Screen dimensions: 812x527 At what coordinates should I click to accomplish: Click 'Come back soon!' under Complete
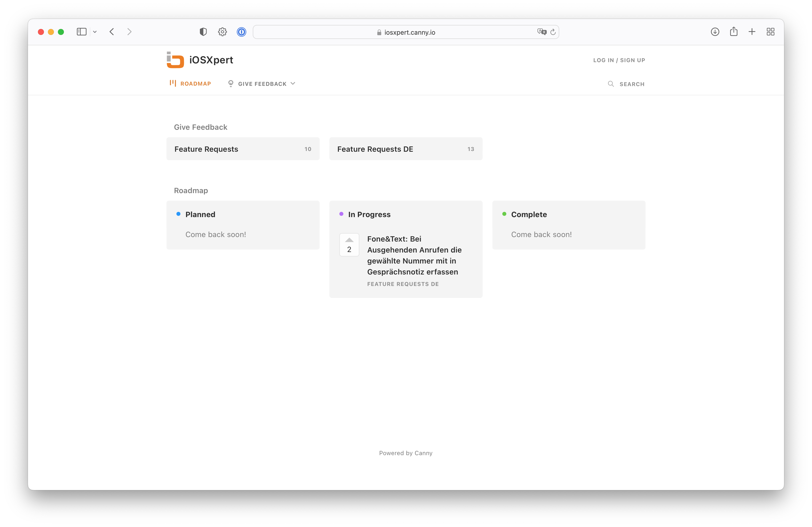pos(541,234)
